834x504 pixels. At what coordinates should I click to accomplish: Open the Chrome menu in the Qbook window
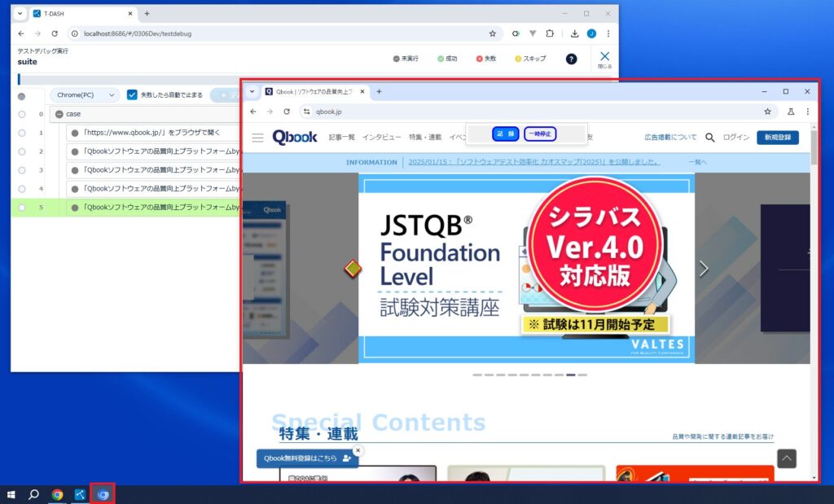click(807, 112)
